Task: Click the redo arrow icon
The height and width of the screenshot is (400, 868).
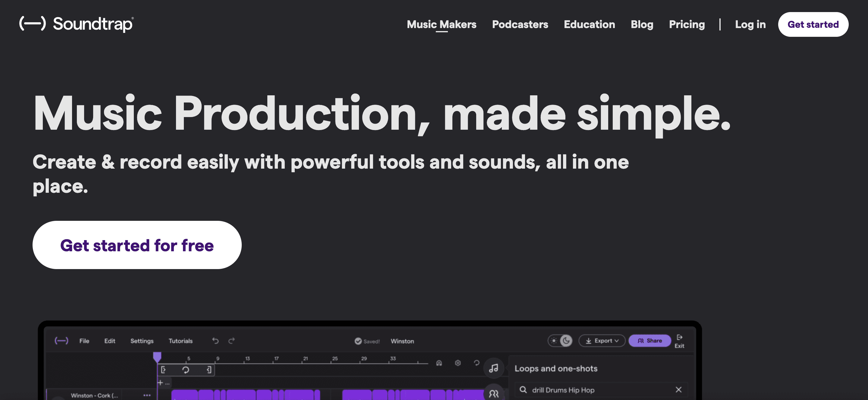Action: [x=231, y=341]
